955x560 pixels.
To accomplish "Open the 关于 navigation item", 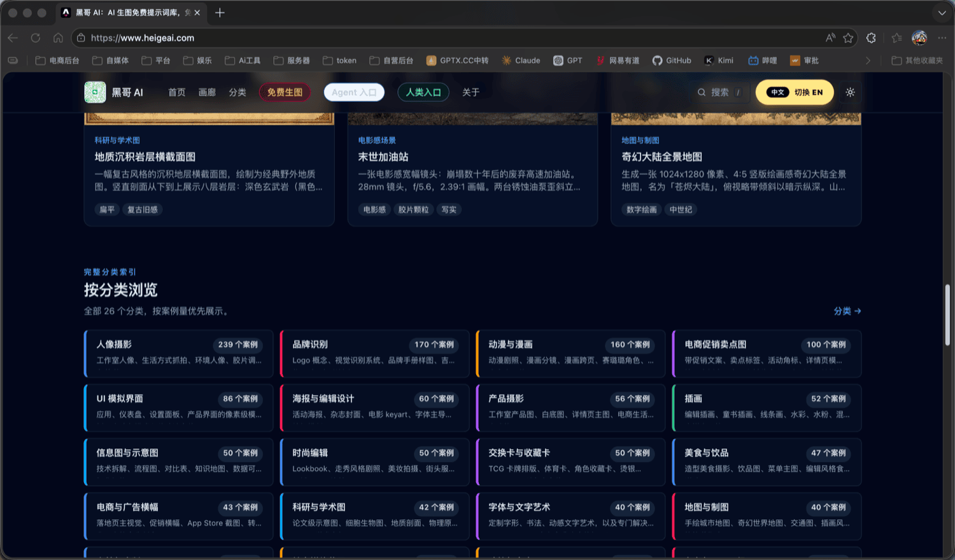I will (470, 92).
